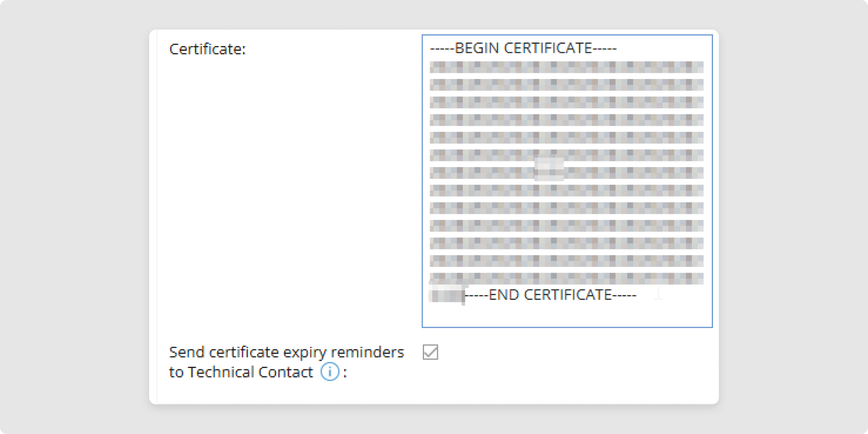The width and height of the screenshot is (868, 434).
Task: Click the word "Technical" in the label
Action: coord(221,372)
